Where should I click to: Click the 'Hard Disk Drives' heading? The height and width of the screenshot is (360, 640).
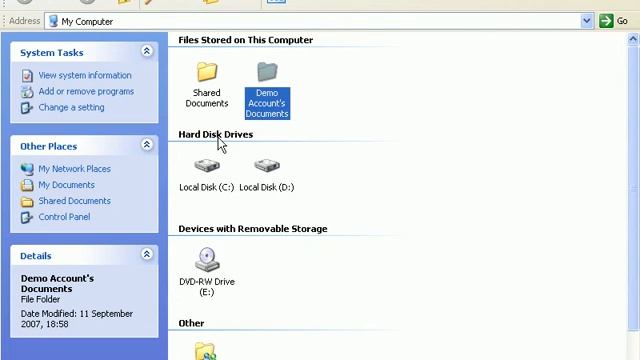point(216,134)
